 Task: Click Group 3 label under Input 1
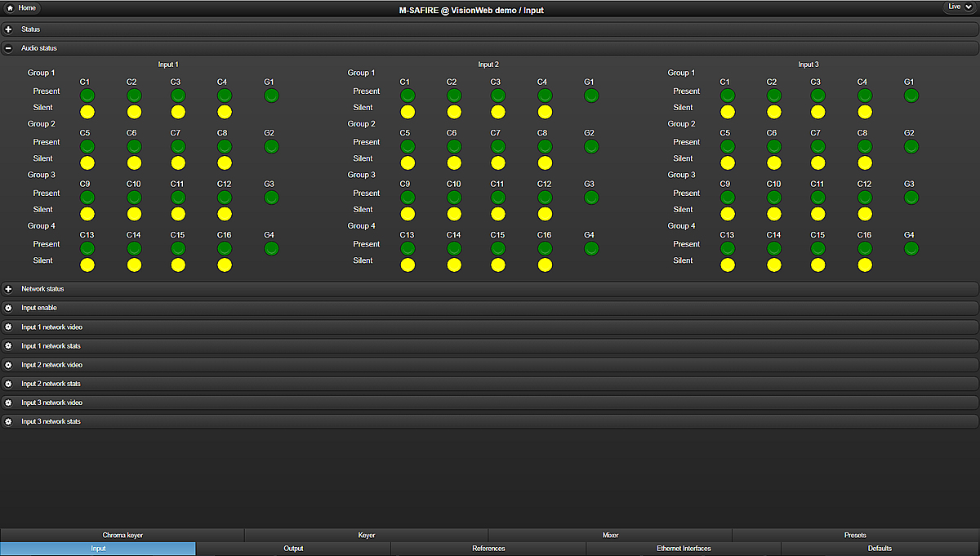tap(42, 175)
